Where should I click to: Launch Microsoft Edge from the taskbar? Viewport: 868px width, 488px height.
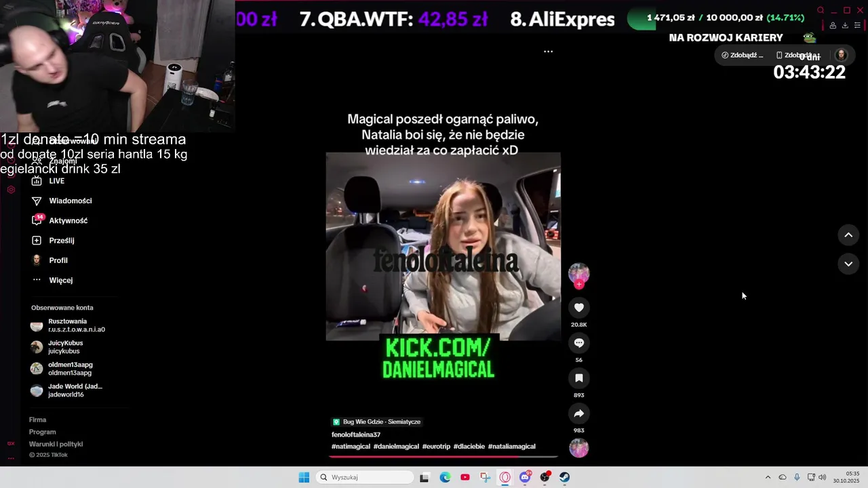pyautogui.click(x=445, y=477)
